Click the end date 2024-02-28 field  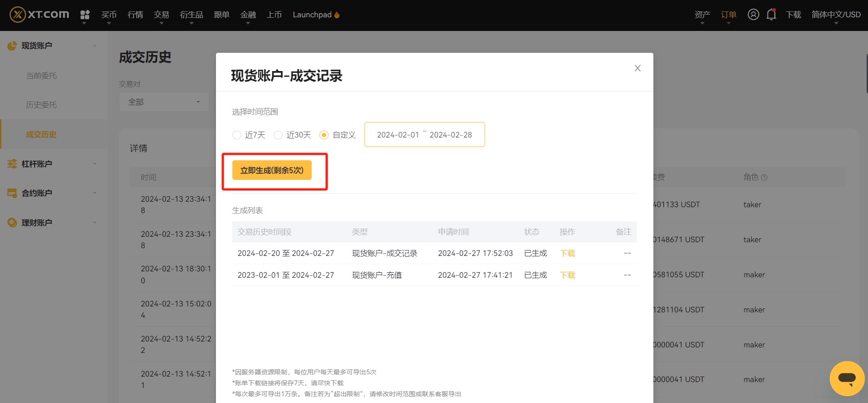(451, 135)
